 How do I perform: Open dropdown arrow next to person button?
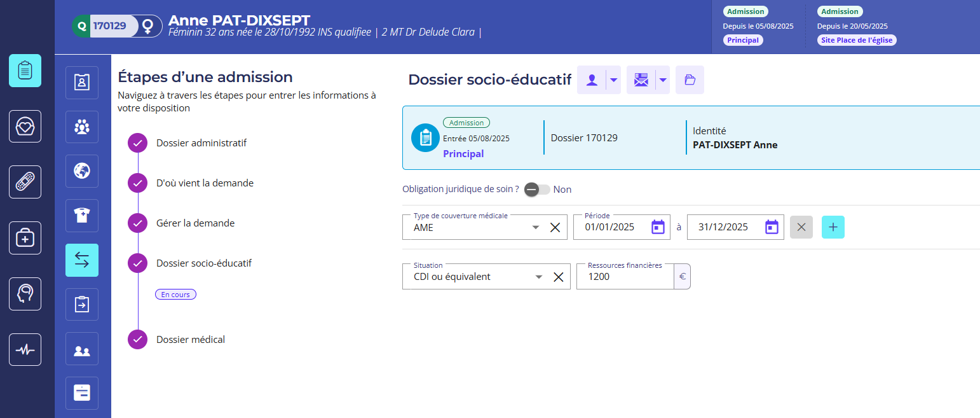[613, 80]
